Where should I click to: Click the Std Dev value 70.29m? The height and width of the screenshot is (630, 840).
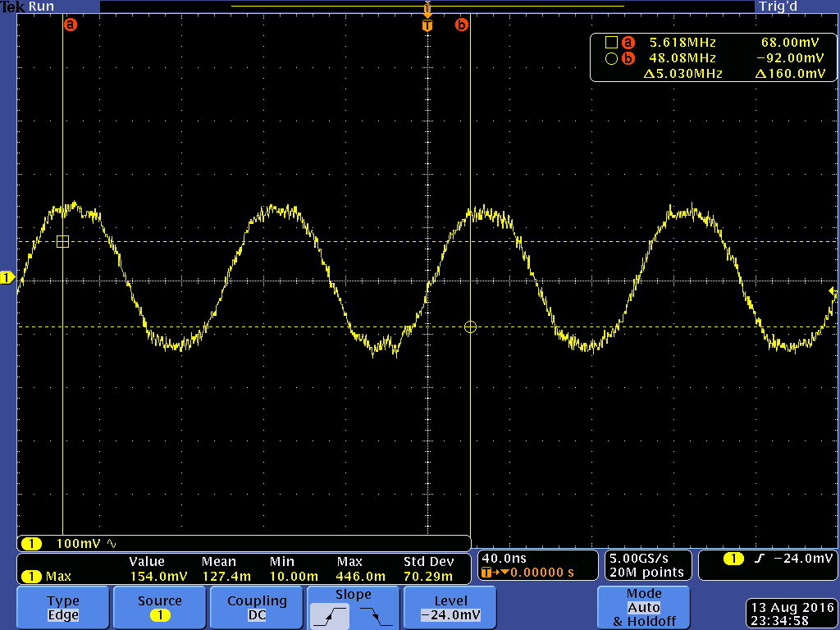(x=428, y=577)
